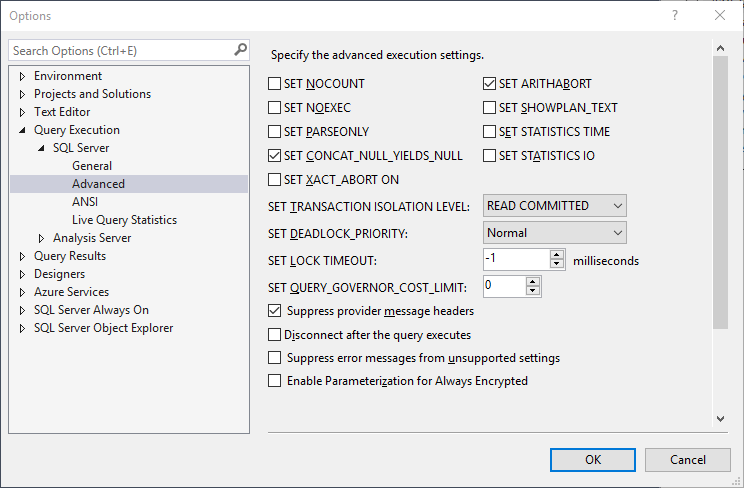The image size is (744, 488).
Task: Enable the SET NOCOUNT checkbox
Action: (276, 84)
